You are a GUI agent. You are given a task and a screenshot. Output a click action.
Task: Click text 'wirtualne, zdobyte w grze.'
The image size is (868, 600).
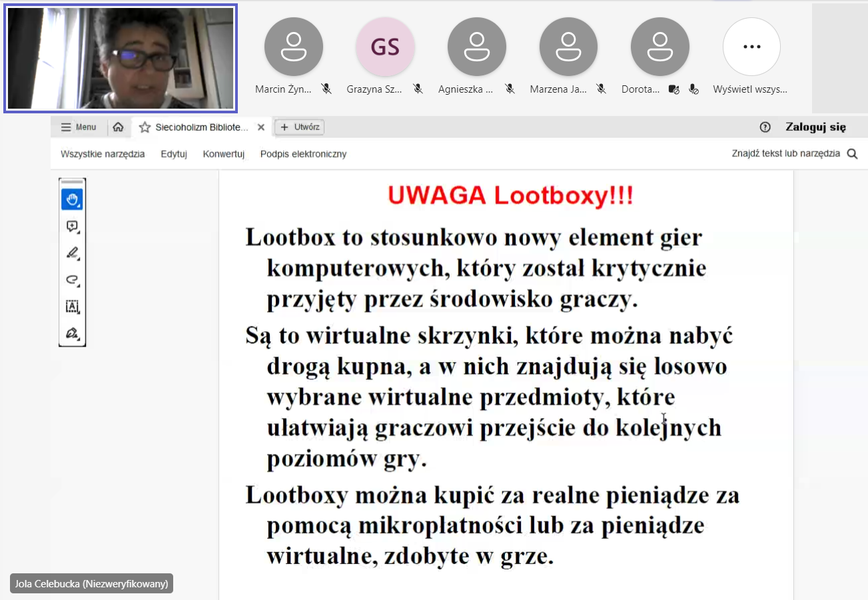pos(410,556)
